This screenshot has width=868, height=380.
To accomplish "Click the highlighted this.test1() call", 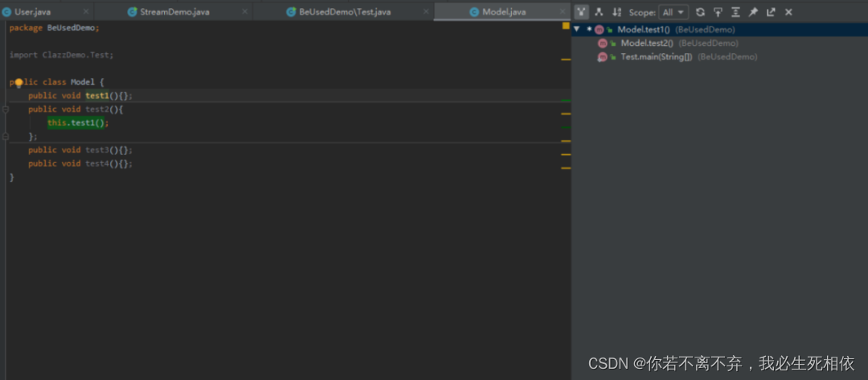I will click(x=77, y=123).
